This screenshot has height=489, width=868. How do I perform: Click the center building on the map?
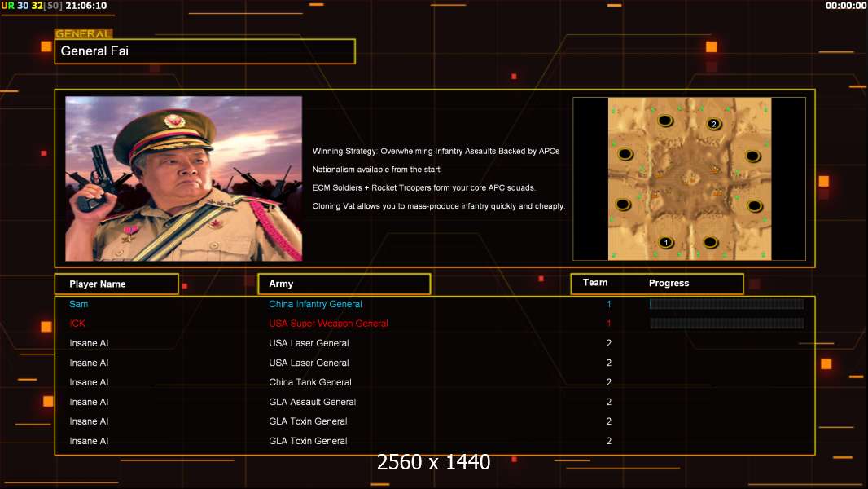[x=689, y=176]
